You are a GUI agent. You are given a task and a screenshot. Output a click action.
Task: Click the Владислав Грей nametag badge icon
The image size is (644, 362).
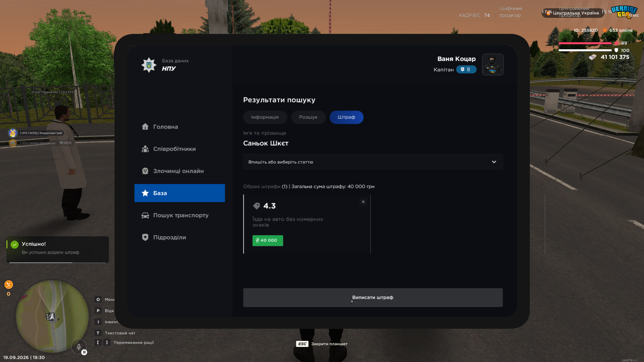click(13, 133)
